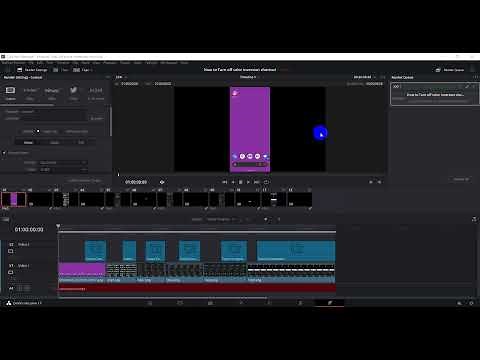The image size is (480, 360).
Task: Click the Browse location button
Action: click(x=97, y=118)
